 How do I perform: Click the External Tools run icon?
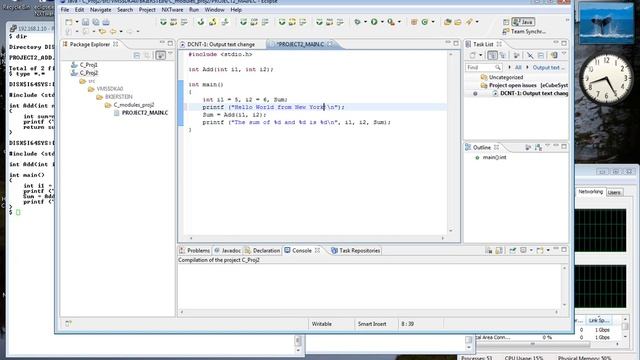coord(391,22)
